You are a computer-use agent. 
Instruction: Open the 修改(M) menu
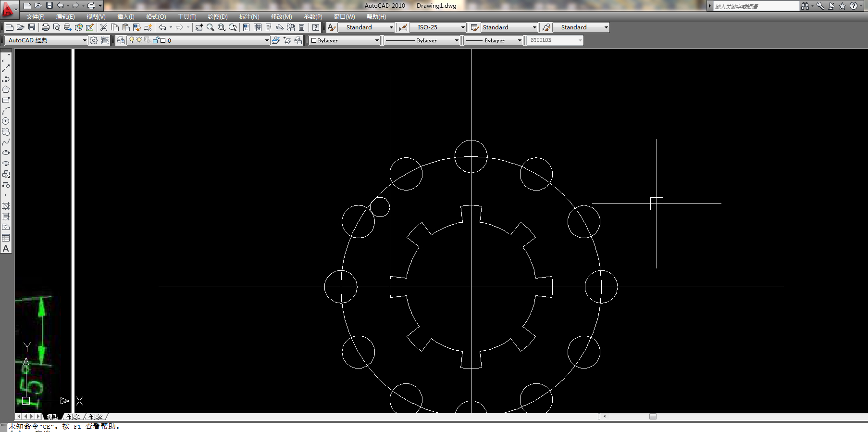(281, 17)
